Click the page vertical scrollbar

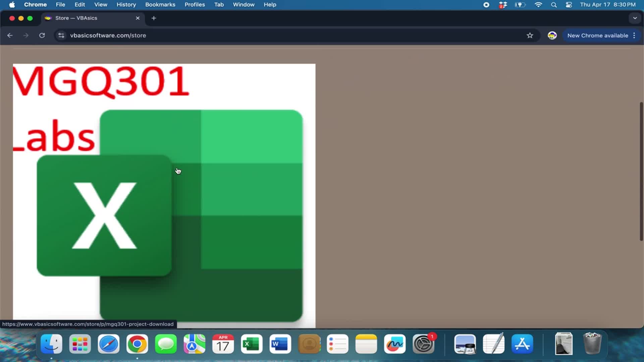pyautogui.click(x=641, y=171)
